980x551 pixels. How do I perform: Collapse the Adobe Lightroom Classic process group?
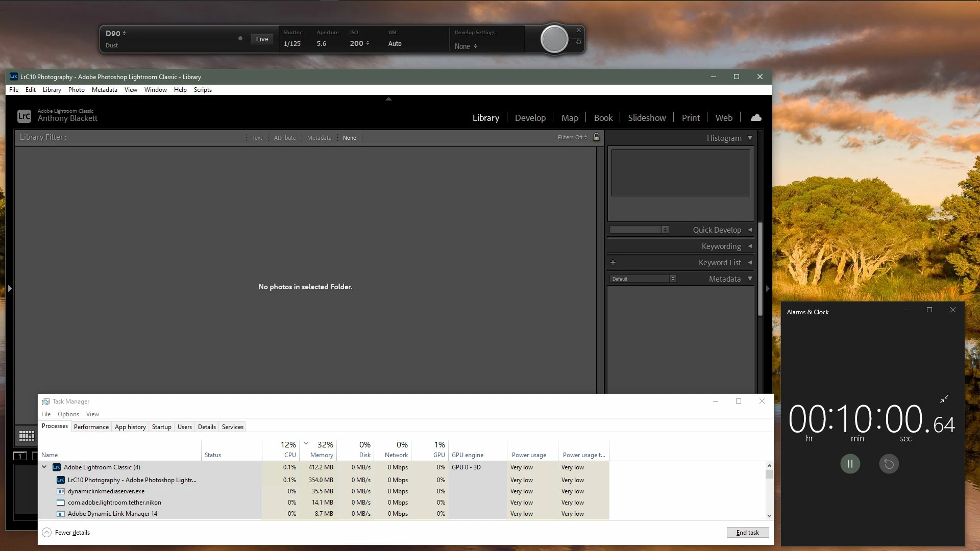coord(44,467)
